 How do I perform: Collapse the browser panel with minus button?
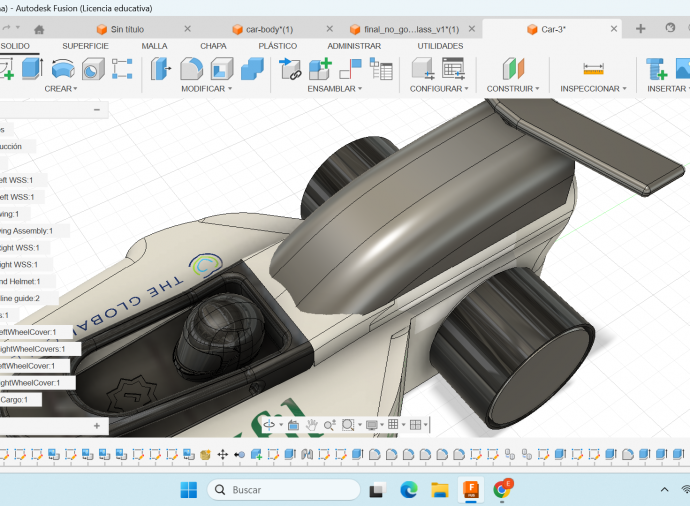coord(97,110)
